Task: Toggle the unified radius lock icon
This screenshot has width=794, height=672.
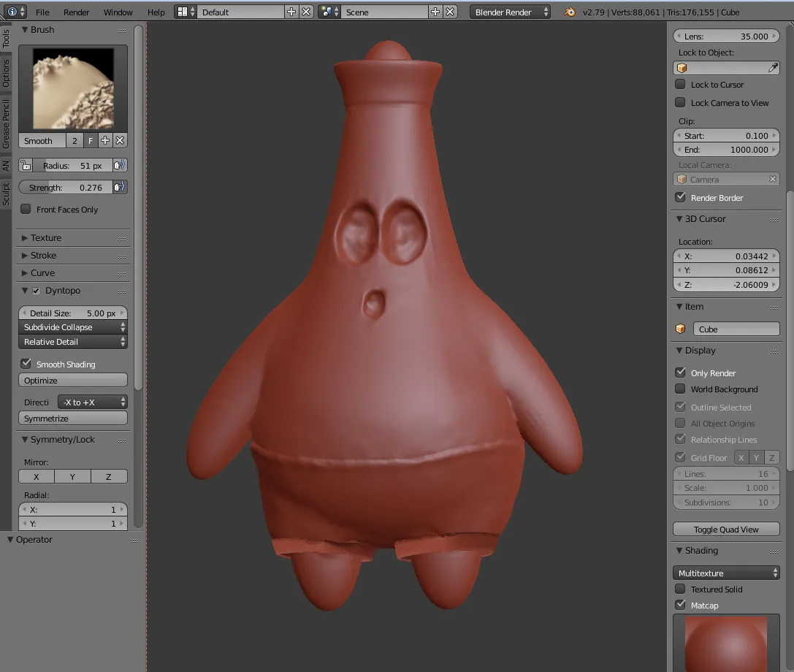Action: tap(26, 166)
